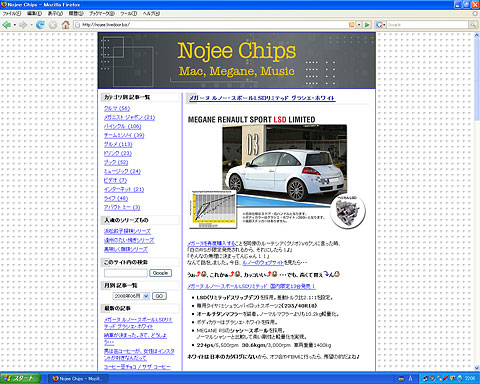This screenshot has width=480, height=384.
Task: Open the ライフ (46) category link
Action: [x=116, y=198]
